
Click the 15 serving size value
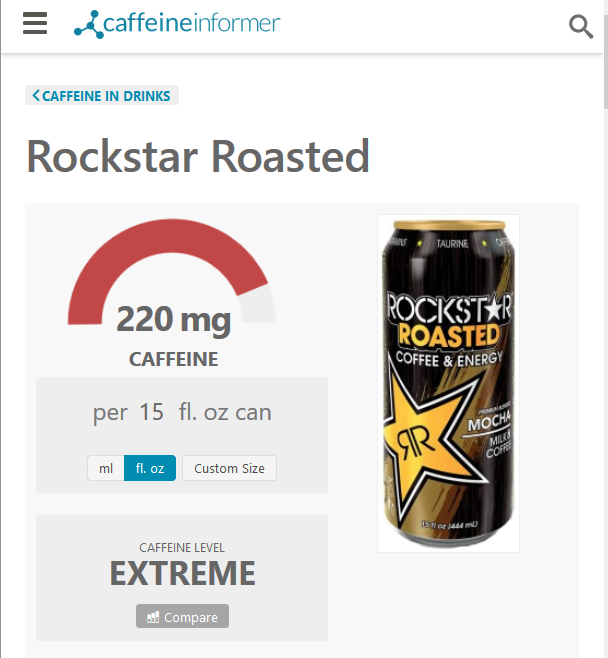click(151, 412)
